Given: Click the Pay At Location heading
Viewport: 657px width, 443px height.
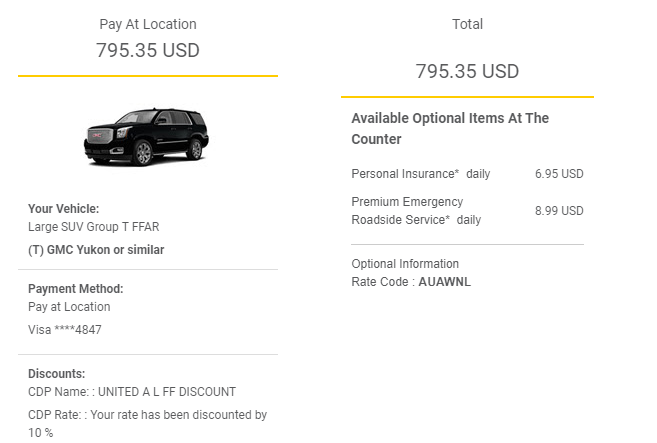Looking at the screenshot, I should 148,24.
